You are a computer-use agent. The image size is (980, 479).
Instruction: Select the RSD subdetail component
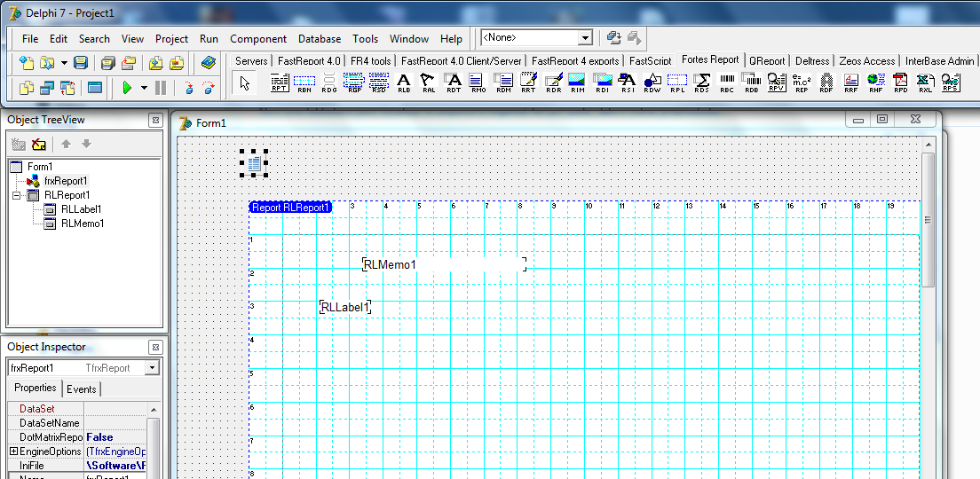click(379, 82)
